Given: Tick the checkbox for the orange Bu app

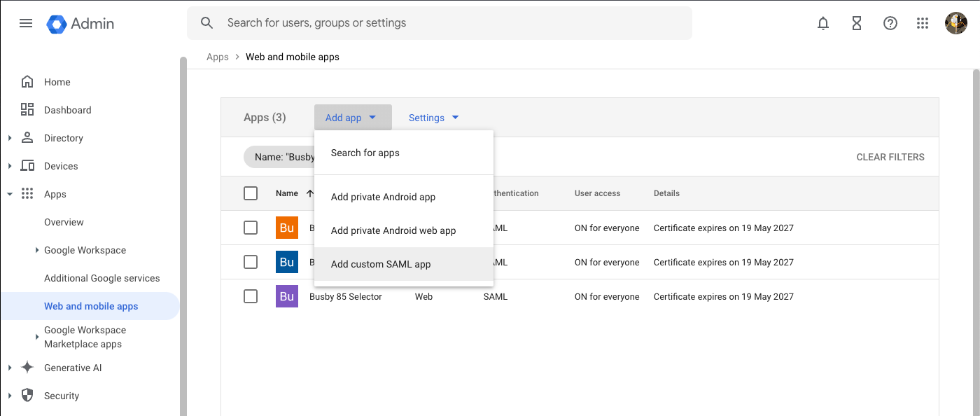Looking at the screenshot, I should tap(251, 228).
